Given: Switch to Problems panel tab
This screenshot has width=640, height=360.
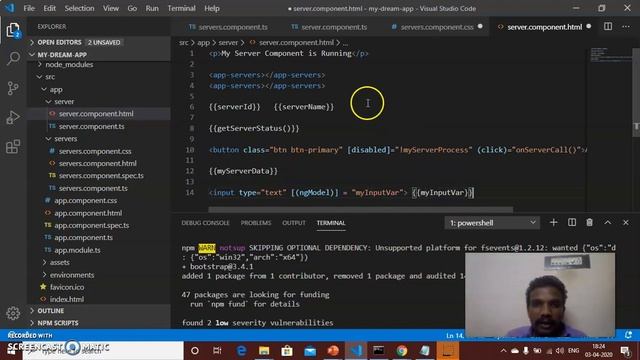Looking at the screenshot, I should tap(256, 223).
